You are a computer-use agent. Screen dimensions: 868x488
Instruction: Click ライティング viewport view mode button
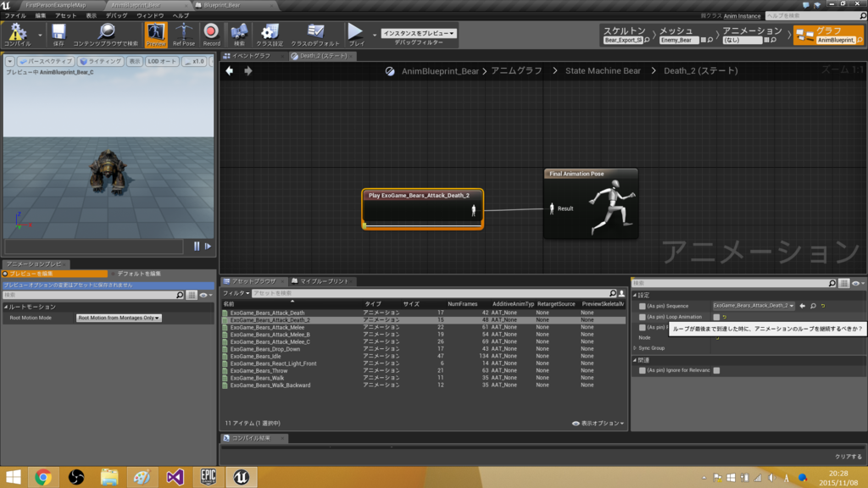100,61
